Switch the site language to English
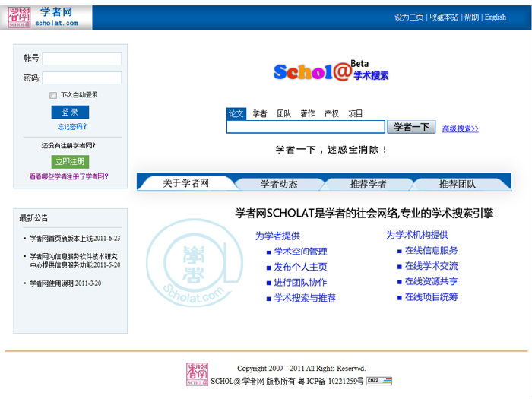 pos(495,17)
